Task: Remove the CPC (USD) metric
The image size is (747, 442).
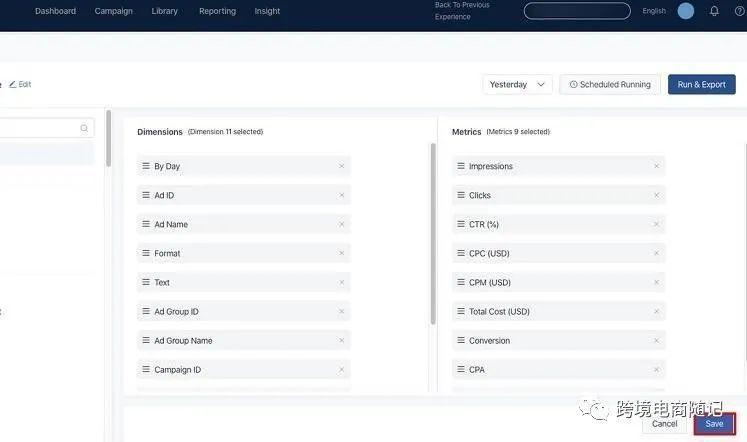Action: tap(656, 254)
